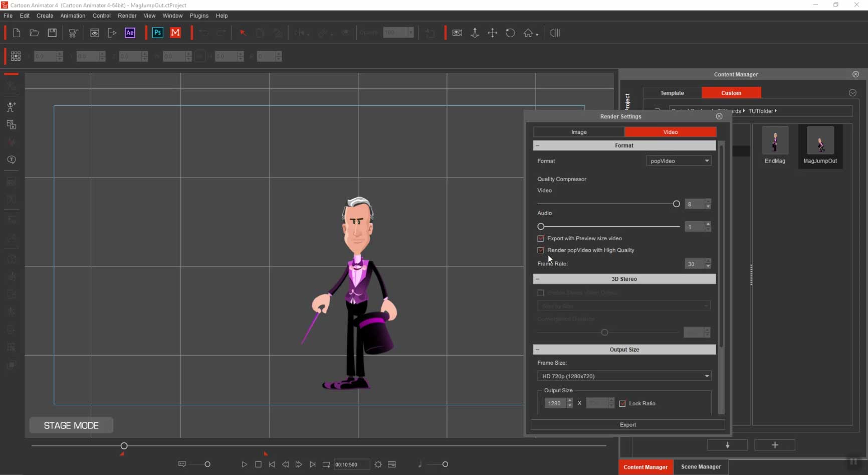Open the content store cart icon
Screen dimensions: 868x475
[x=73, y=33]
